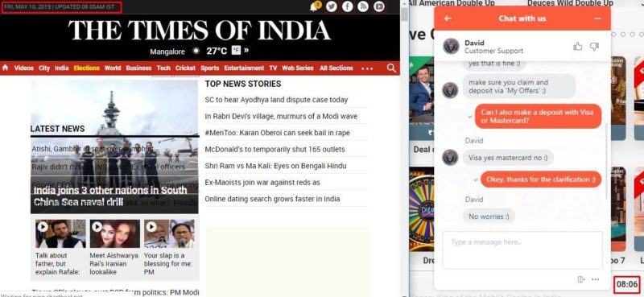The image size is (644, 297).
Task: Open SC Ayodhya land dispute headline
Action: pos(276,100)
